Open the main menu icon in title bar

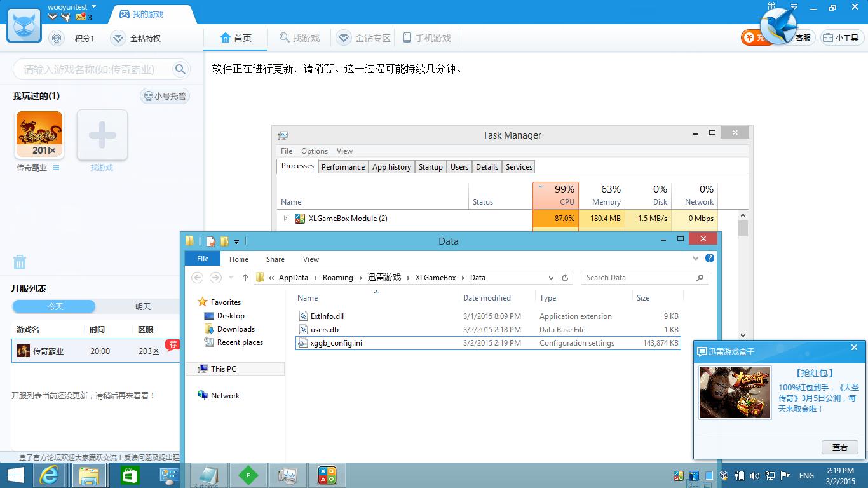coord(794,7)
